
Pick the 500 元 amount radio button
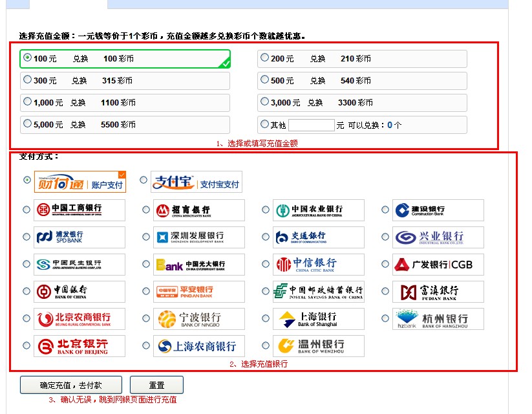[x=264, y=80]
